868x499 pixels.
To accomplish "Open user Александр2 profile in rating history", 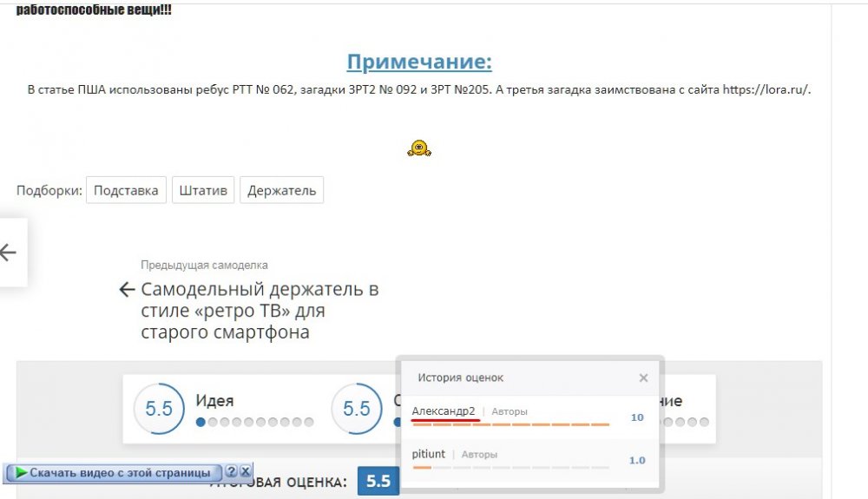I will (444, 411).
